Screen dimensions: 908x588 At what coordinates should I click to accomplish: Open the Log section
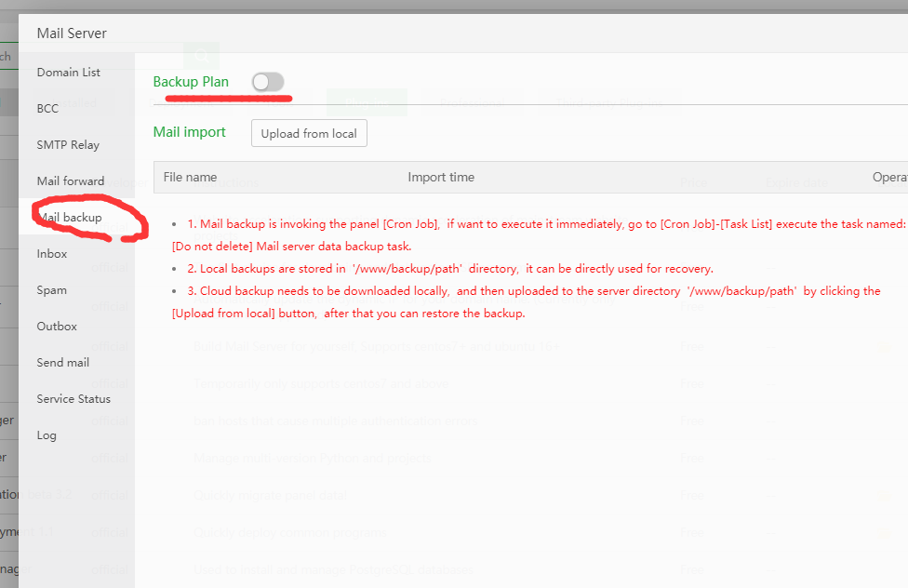[x=47, y=435]
